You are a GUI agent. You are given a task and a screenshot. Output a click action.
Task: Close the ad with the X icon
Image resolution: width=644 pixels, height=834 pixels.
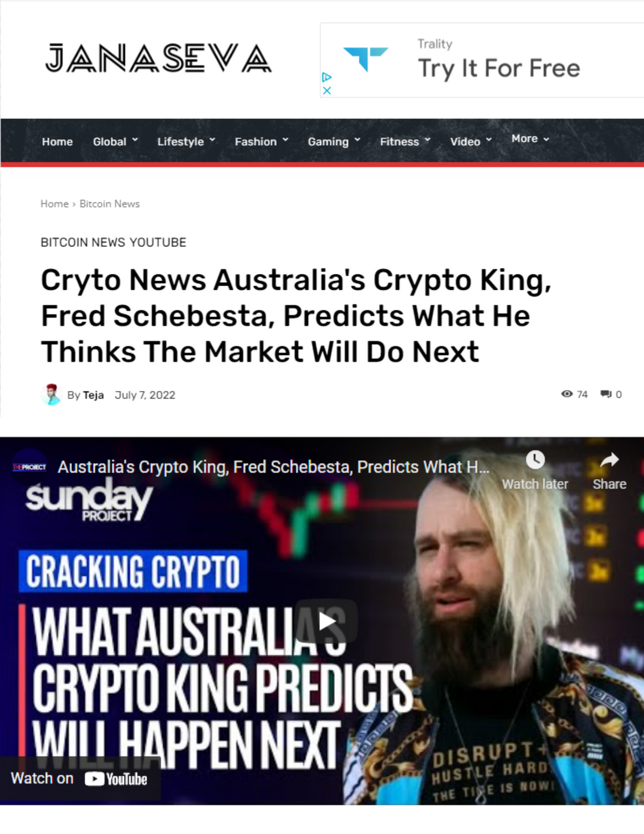click(x=327, y=90)
